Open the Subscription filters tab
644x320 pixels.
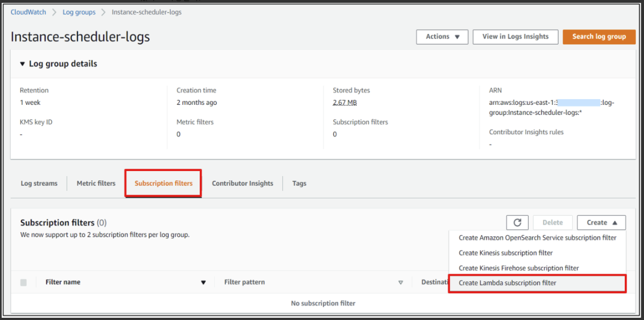click(x=164, y=184)
